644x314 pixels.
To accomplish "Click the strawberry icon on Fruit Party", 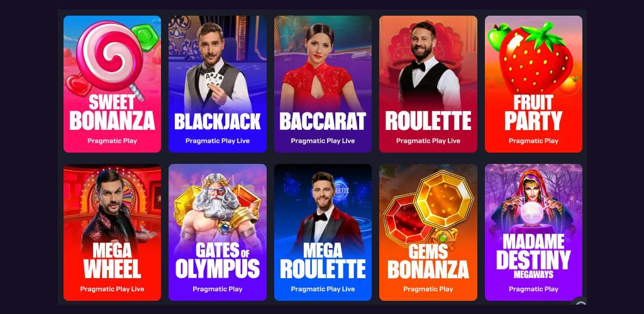I will pyautogui.click(x=536, y=60).
